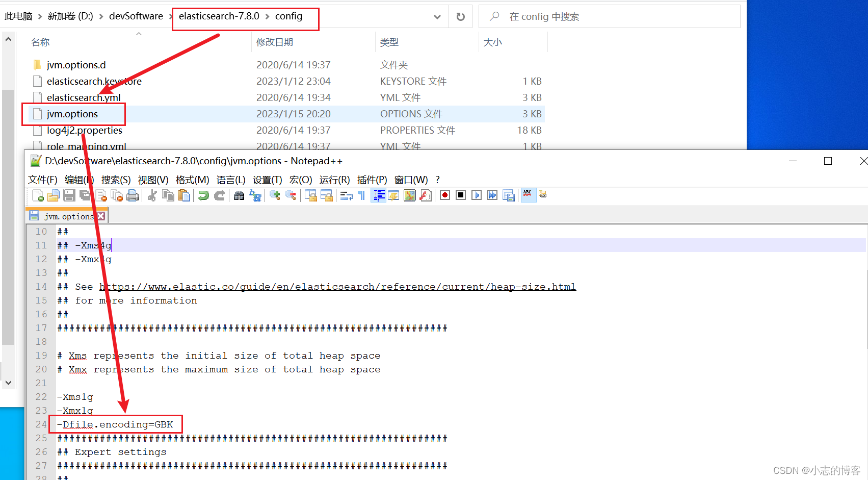This screenshot has width=868, height=480.
Task: Toggle the Indent Guide icon
Action: (x=378, y=195)
